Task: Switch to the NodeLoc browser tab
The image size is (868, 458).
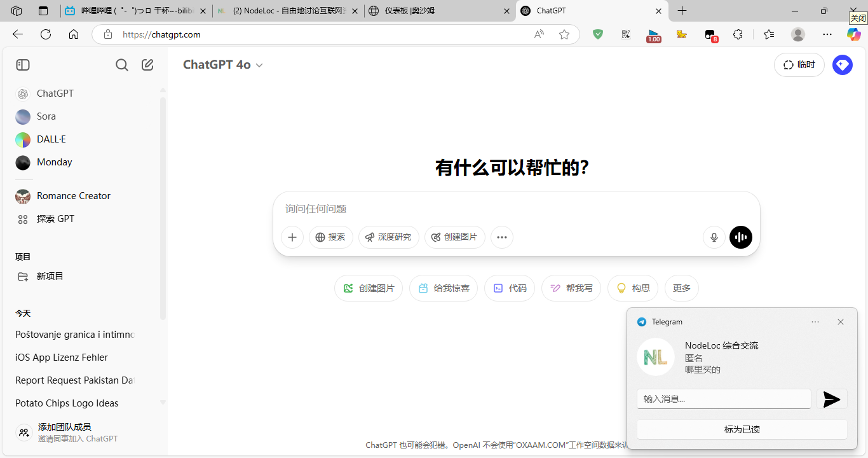Action: click(288, 11)
